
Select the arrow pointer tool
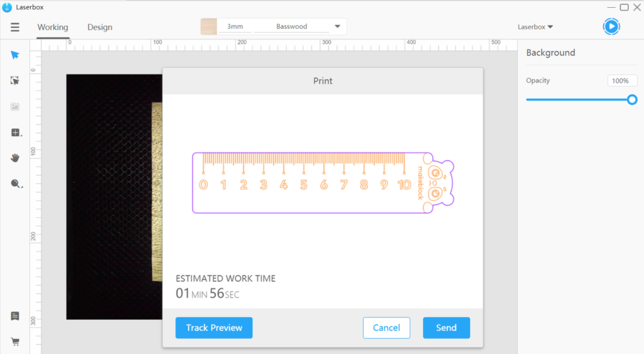coord(14,55)
